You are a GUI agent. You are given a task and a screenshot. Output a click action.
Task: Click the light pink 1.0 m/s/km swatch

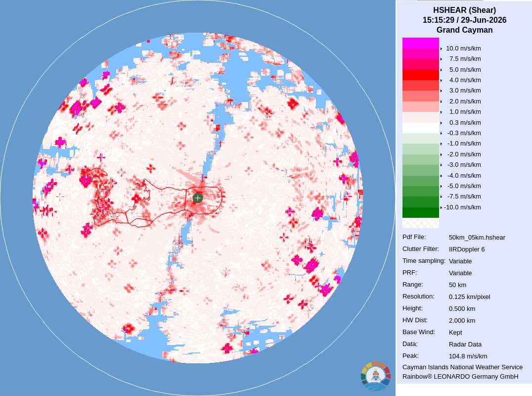click(x=420, y=106)
